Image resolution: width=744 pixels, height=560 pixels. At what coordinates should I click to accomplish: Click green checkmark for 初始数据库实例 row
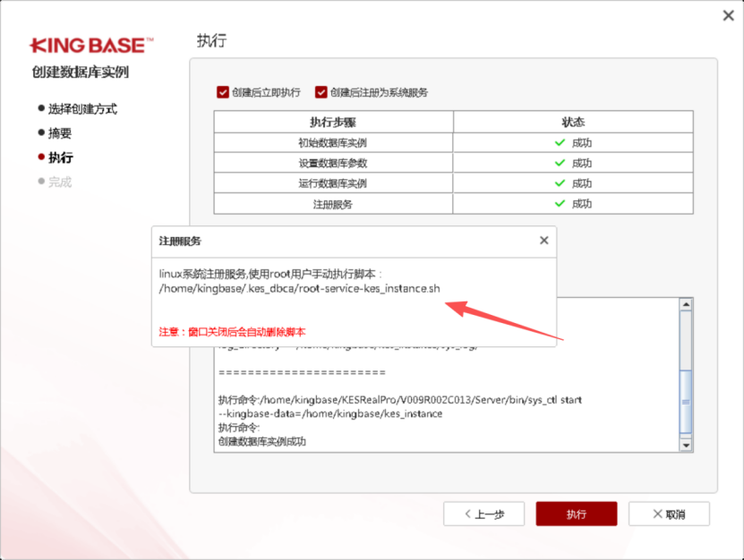[x=560, y=142]
